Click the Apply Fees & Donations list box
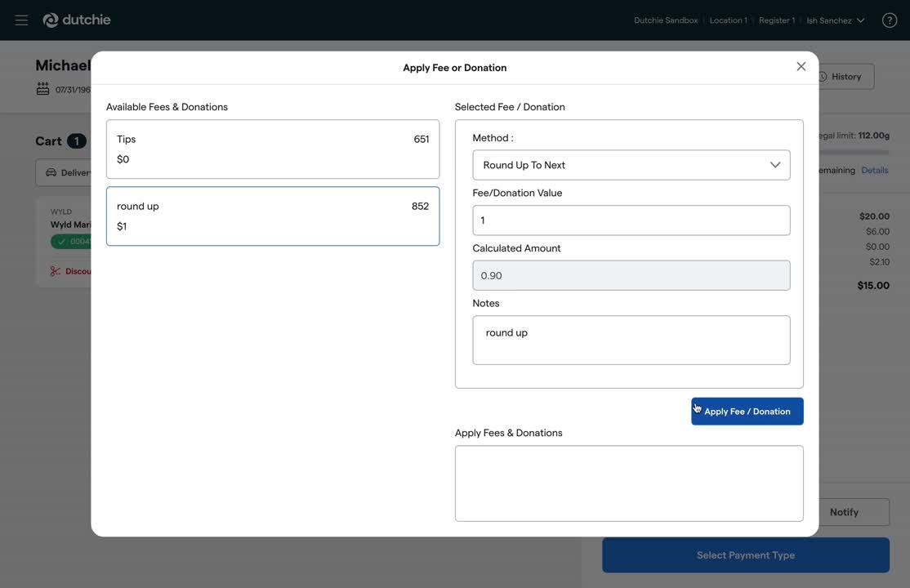Screen dimensions: 910x588 [x=628, y=483]
